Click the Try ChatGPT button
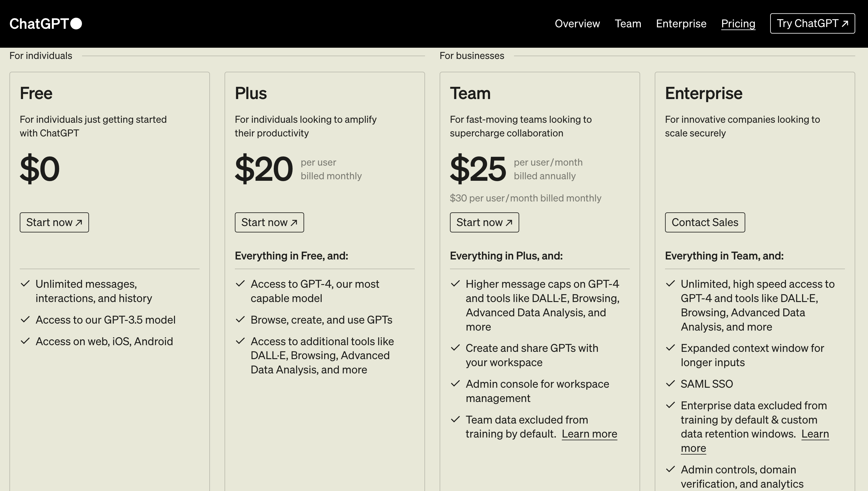This screenshot has height=491, width=868. click(812, 23)
